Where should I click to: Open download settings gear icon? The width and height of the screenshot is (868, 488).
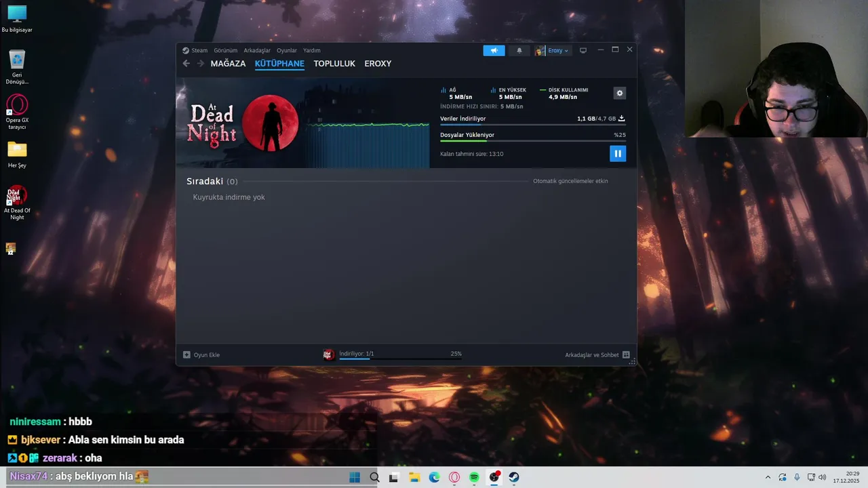(x=619, y=93)
